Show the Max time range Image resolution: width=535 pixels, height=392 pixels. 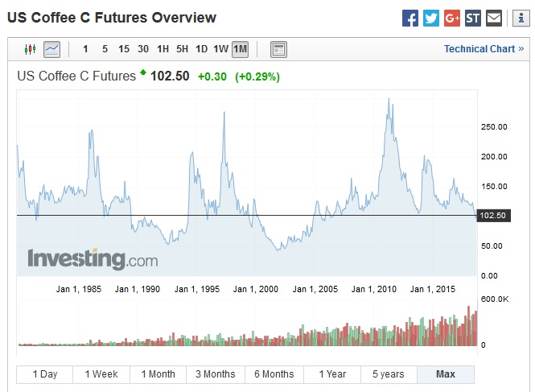(445, 374)
